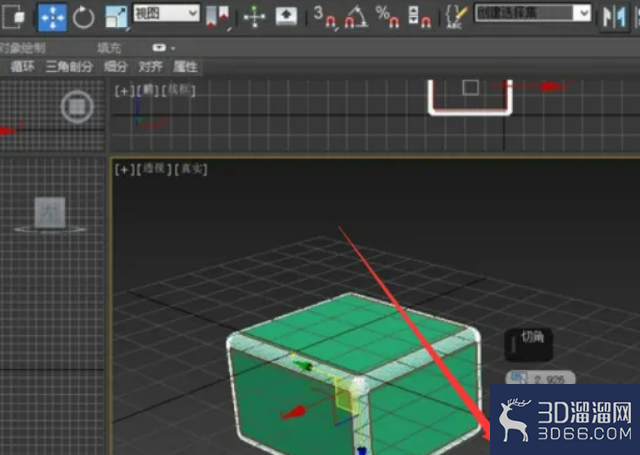Toggle the percent snap button
The image size is (640, 455).
pyautogui.click(x=387, y=17)
